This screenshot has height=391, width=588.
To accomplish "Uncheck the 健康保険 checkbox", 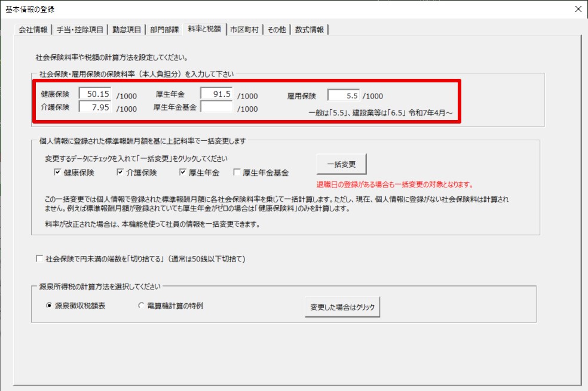I will pyautogui.click(x=58, y=173).
